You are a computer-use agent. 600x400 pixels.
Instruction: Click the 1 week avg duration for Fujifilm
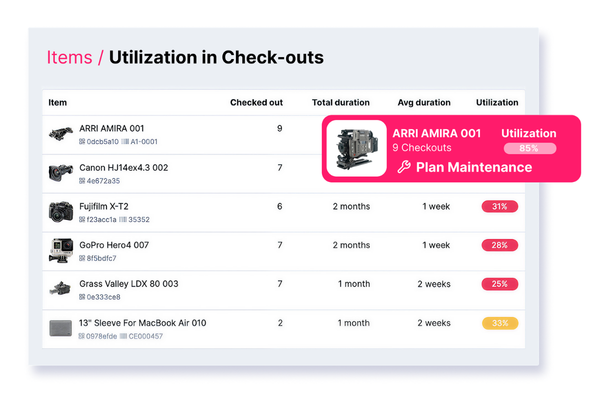pyautogui.click(x=436, y=207)
